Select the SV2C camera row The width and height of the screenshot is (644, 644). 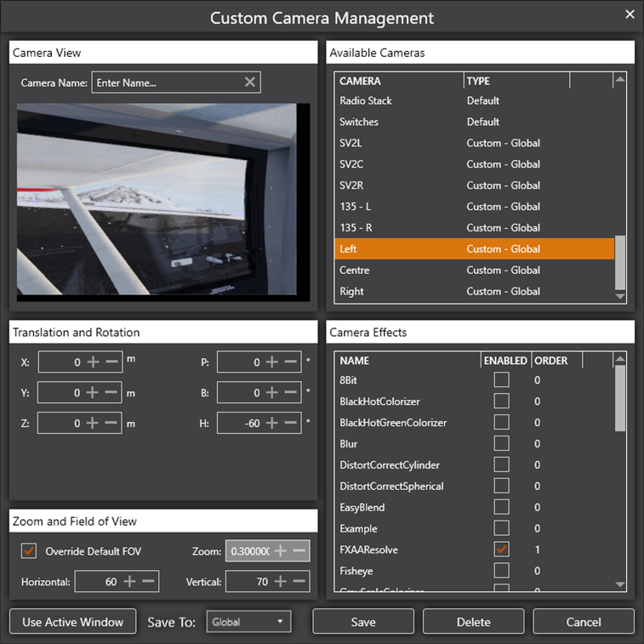[475, 164]
